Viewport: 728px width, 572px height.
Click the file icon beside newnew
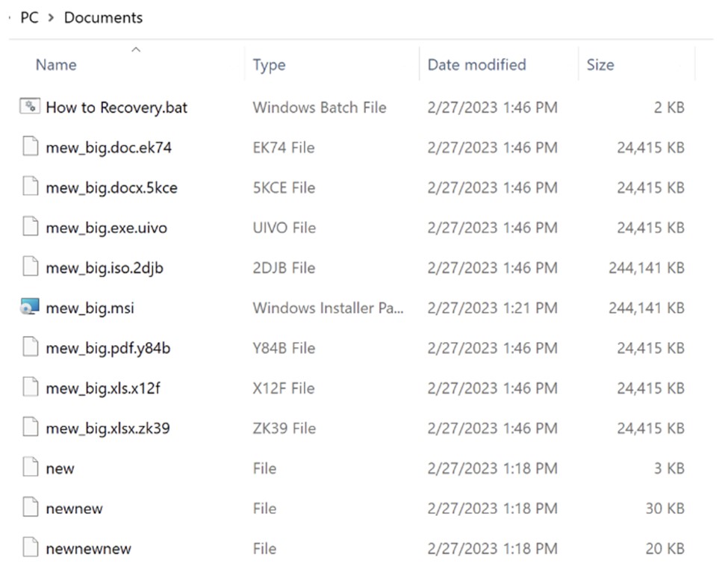[30, 508]
